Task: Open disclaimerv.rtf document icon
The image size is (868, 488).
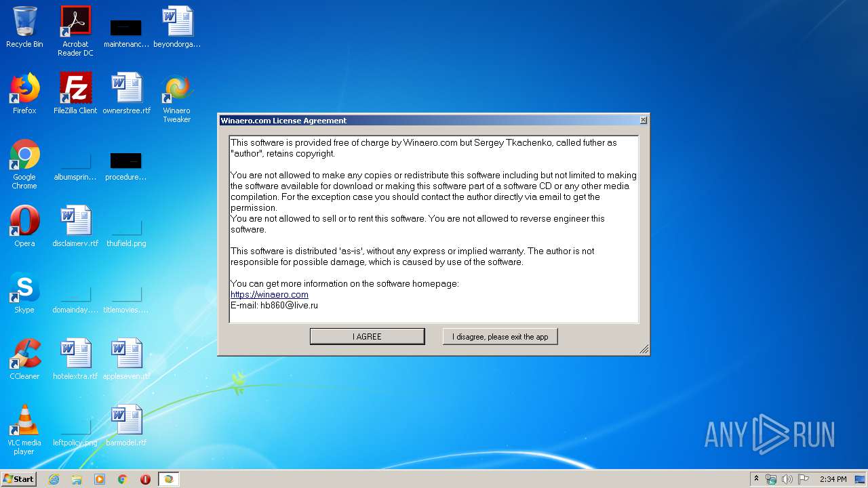Action: coord(75,226)
